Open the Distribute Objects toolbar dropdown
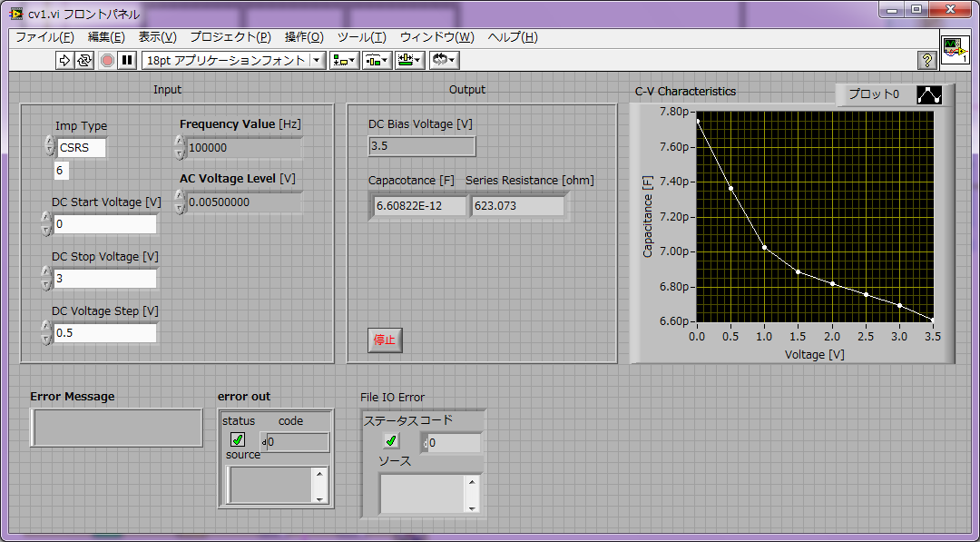980x542 pixels. 377,60
